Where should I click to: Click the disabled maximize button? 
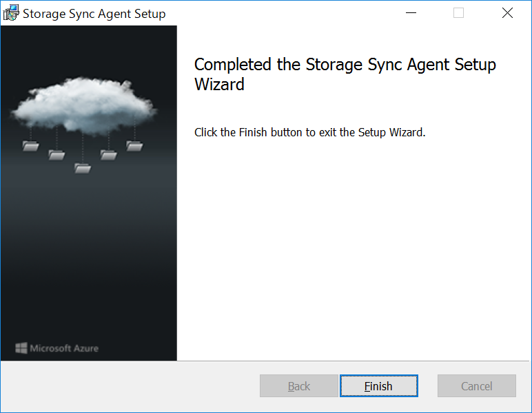coord(459,13)
